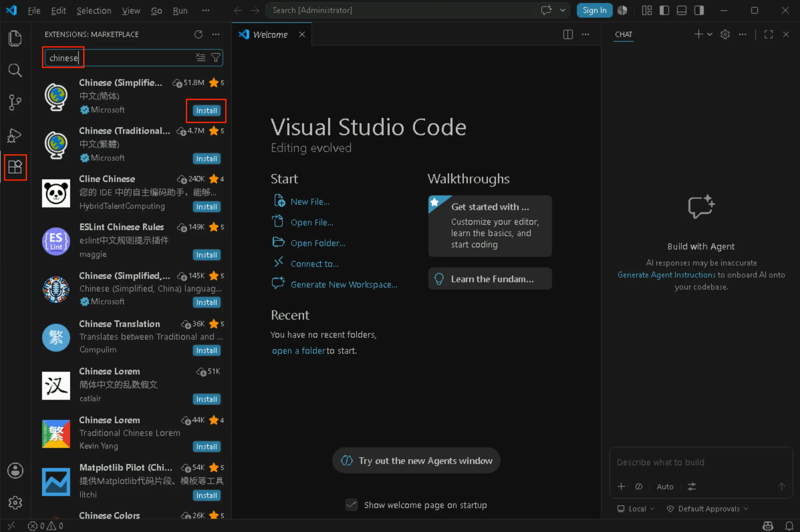Image resolution: width=800 pixels, height=532 pixels.
Task: Install Chinese (Traditional) language pack
Action: point(206,158)
